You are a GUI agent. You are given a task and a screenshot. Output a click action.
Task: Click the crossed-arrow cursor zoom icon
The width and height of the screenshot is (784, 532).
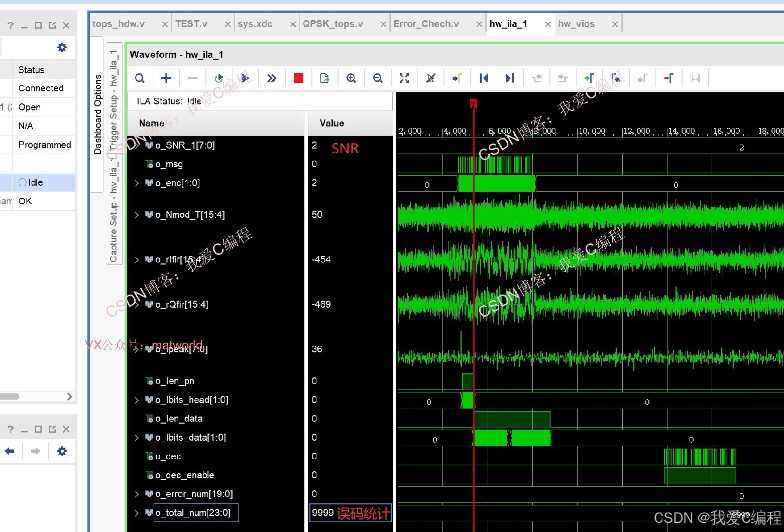(x=430, y=78)
